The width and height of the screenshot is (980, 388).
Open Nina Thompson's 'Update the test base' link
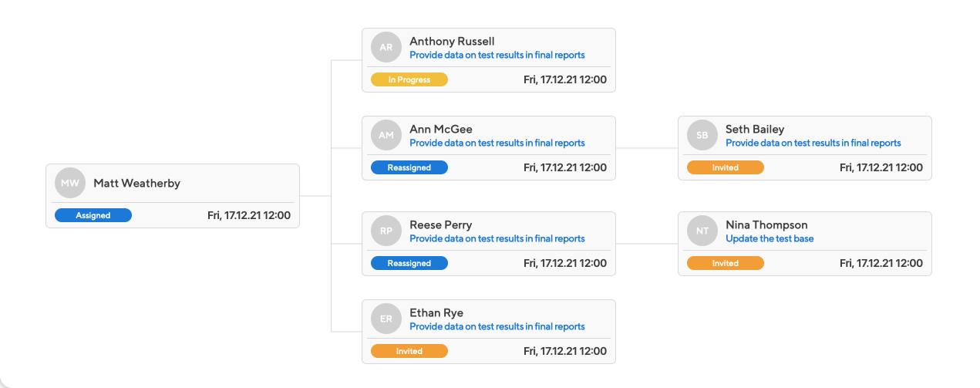(x=770, y=238)
